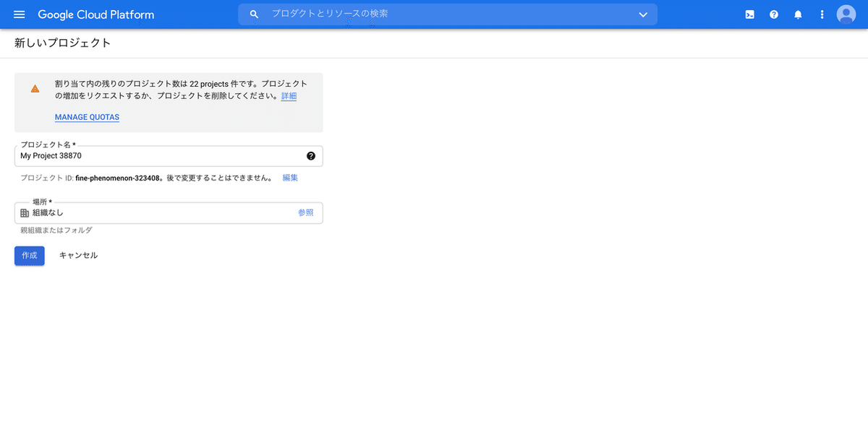Click the organization icon in the location field
This screenshot has width=868, height=443.
[x=25, y=212]
